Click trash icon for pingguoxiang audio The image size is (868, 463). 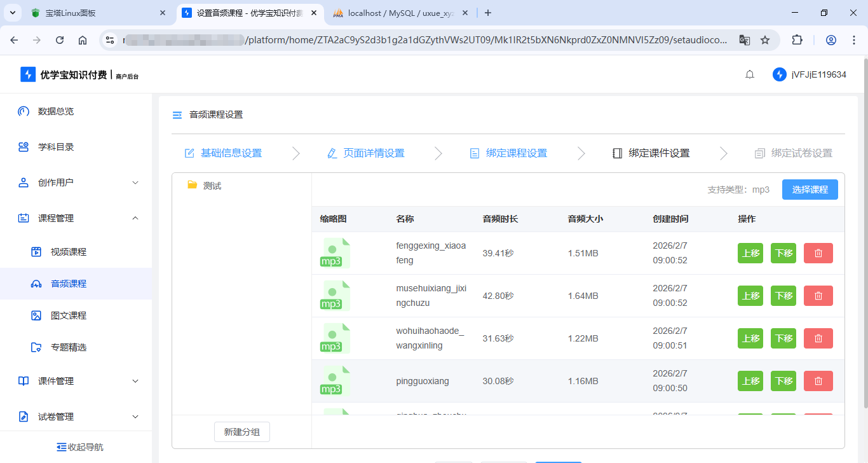pos(818,381)
